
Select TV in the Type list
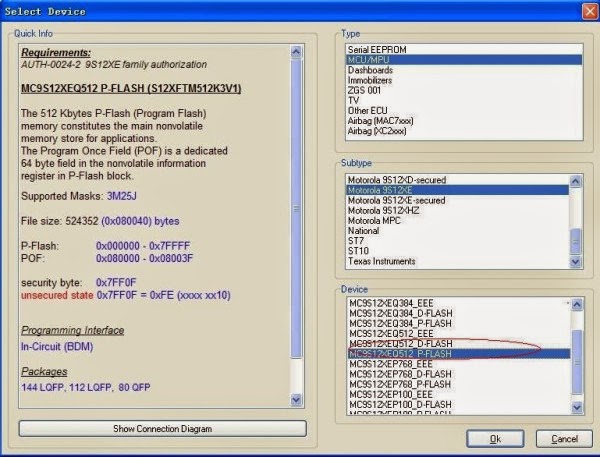464,100
